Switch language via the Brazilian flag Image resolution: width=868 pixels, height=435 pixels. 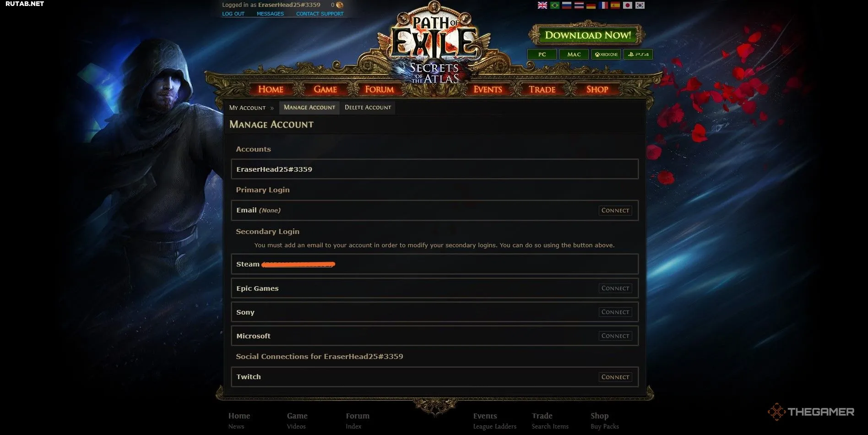coord(554,5)
